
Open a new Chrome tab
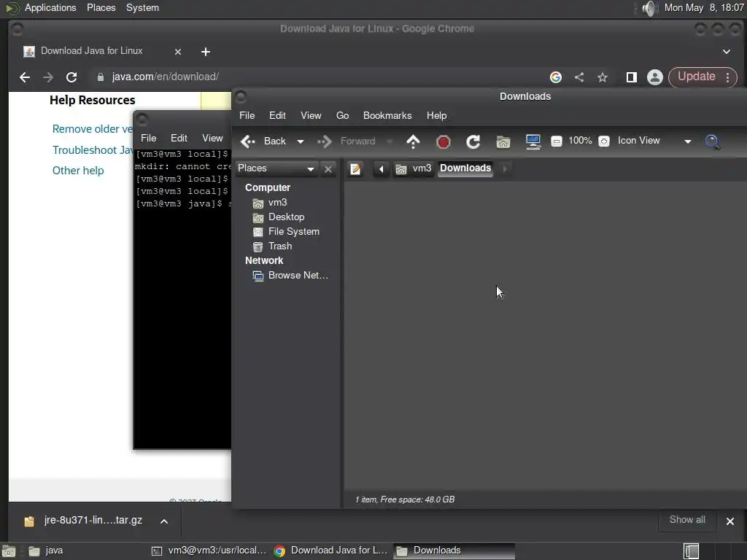[205, 52]
